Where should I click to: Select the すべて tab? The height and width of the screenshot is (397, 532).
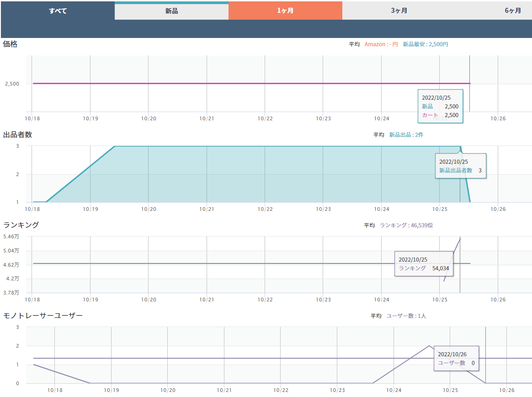point(58,11)
